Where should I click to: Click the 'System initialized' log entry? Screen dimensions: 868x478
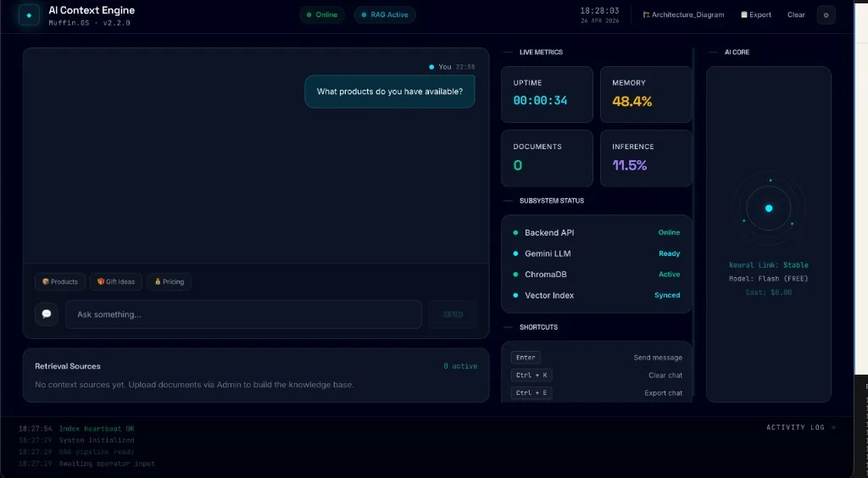coord(97,441)
